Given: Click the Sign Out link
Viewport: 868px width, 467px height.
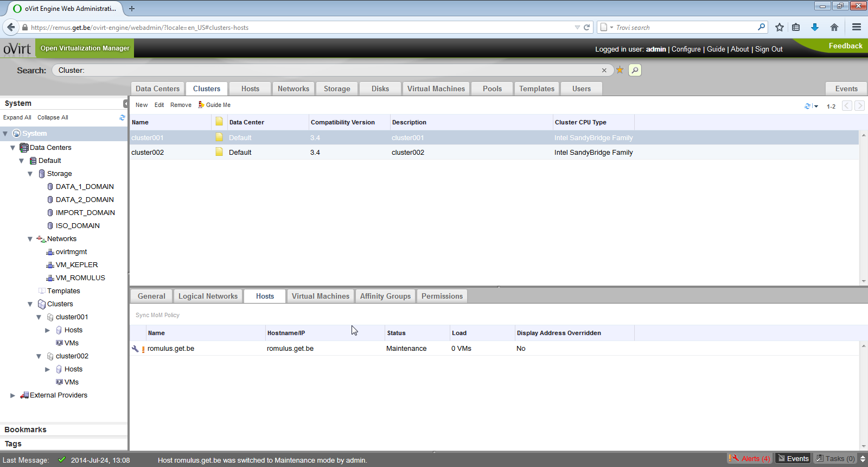Looking at the screenshot, I should coord(769,49).
